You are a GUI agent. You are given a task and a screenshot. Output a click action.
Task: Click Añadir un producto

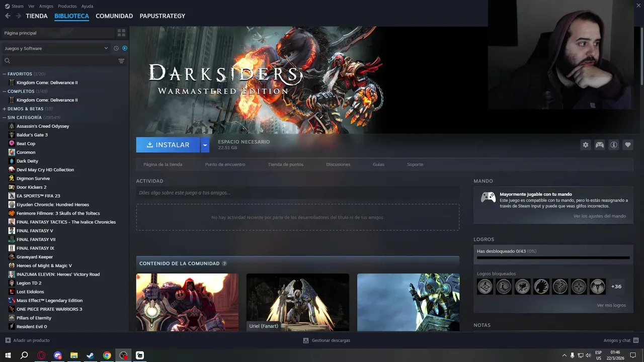28,340
